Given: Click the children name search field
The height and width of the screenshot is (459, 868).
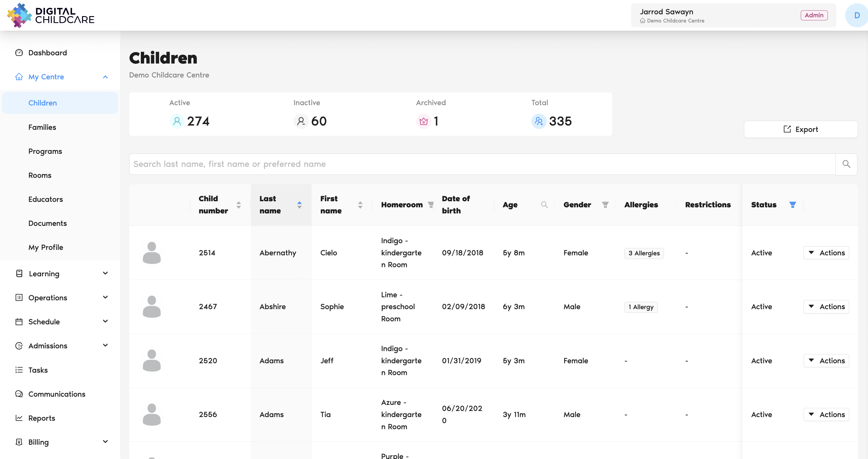Looking at the screenshot, I should coord(482,164).
